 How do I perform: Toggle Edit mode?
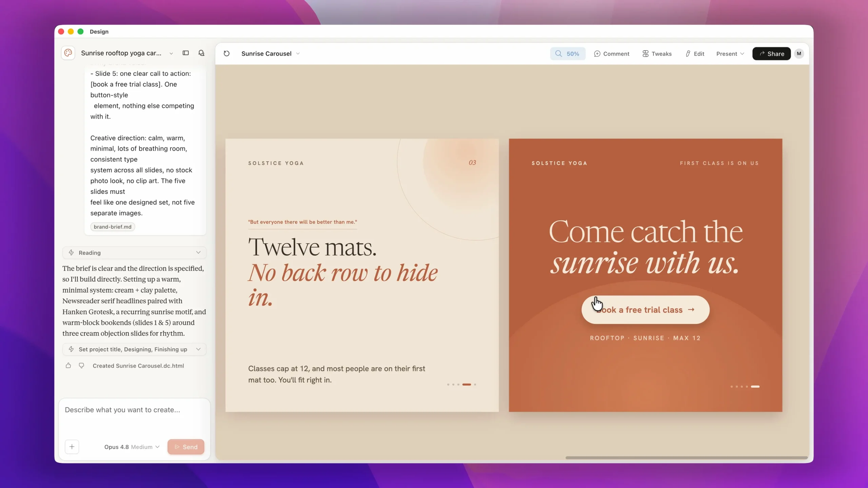tap(695, 54)
